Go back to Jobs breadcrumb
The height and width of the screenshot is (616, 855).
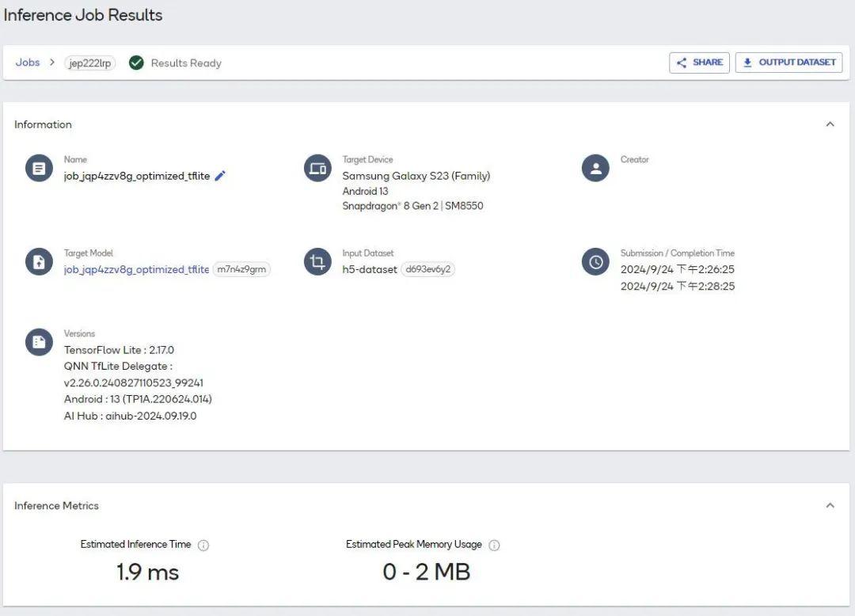click(28, 63)
